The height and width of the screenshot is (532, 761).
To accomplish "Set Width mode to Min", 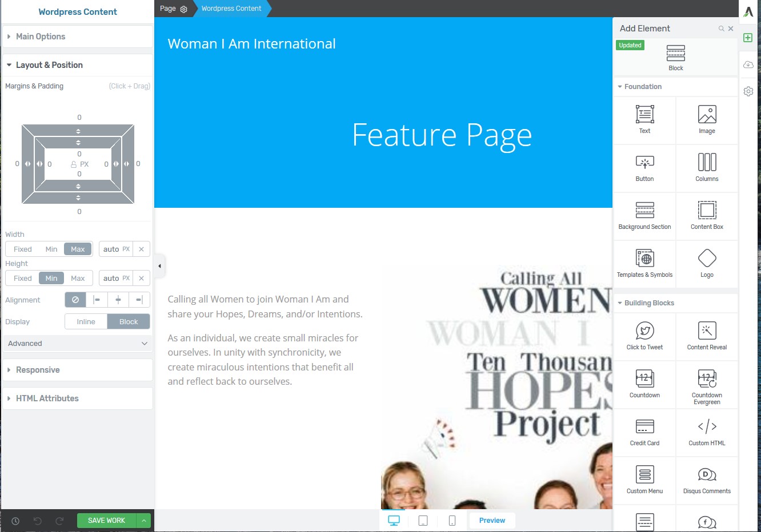I will 51,249.
